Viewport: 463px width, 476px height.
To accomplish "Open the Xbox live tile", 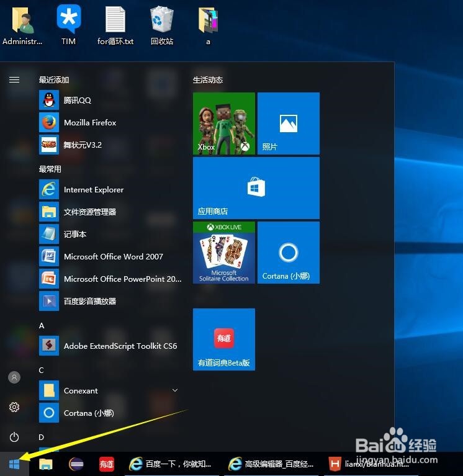I will pos(224,123).
